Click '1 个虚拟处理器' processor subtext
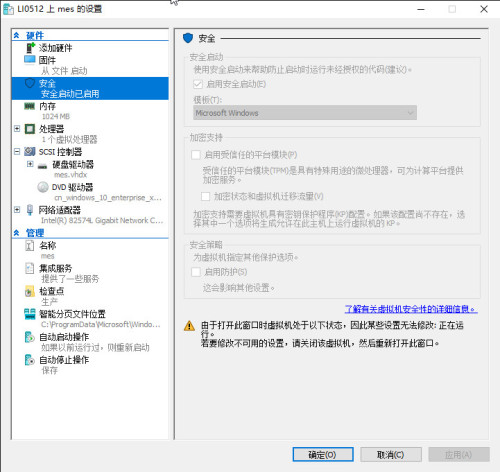The image size is (500, 472). [x=69, y=139]
